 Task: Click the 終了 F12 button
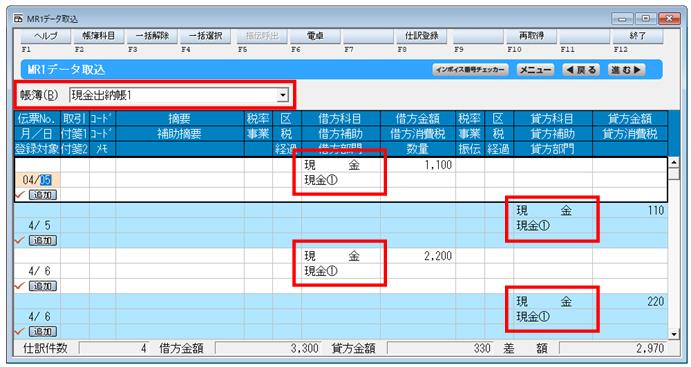coord(638,36)
